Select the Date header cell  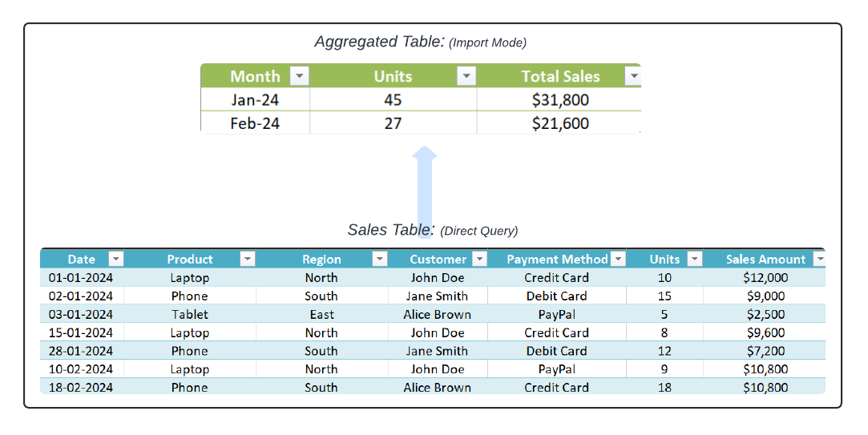pyautogui.click(x=82, y=259)
